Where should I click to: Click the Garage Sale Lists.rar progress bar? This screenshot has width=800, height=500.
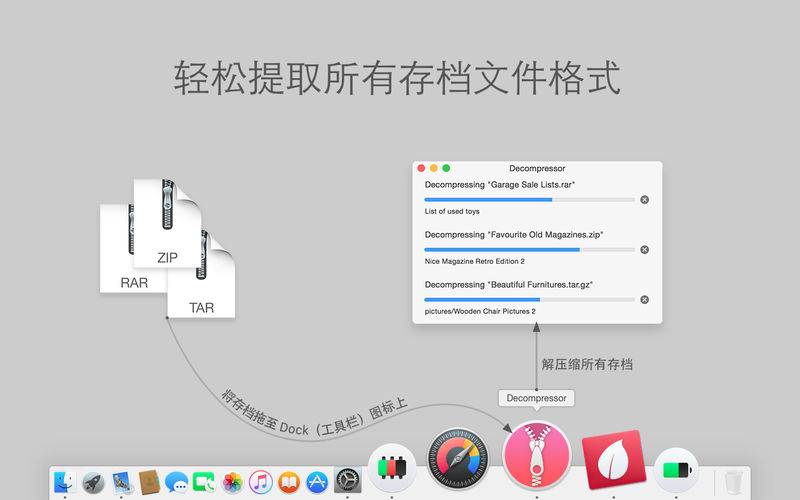click(530, 199)
